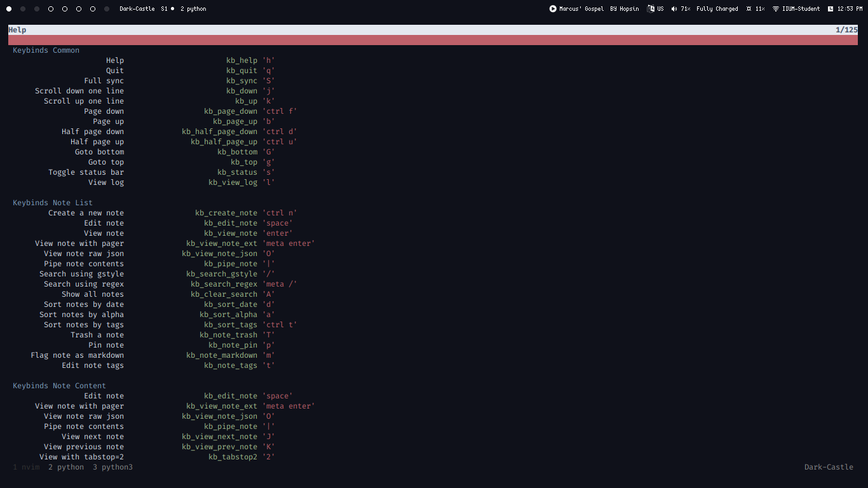Click the Dark-Castle session name at bottom right
868x488 pixels.
tap(829, 467)
